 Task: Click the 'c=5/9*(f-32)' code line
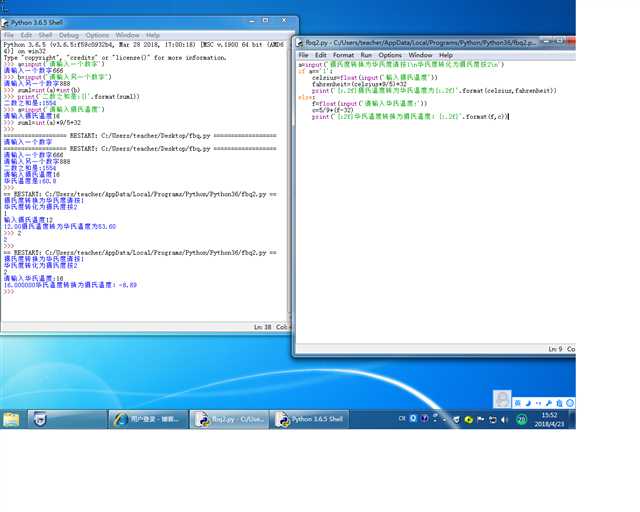[332, 110]
